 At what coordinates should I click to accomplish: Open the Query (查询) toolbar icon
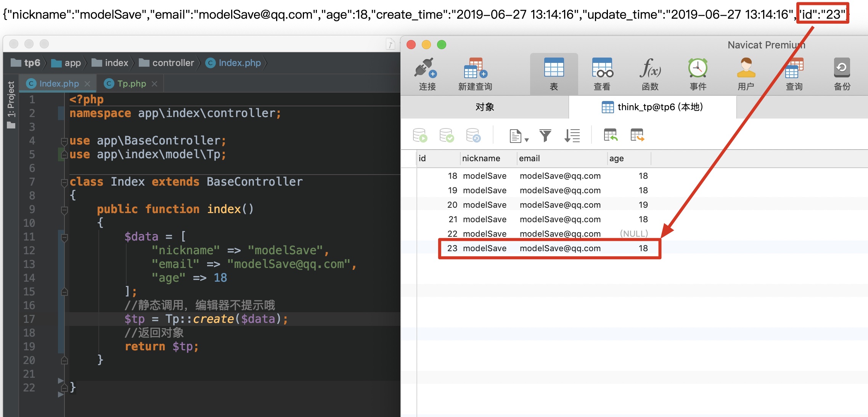click(794, 75)
